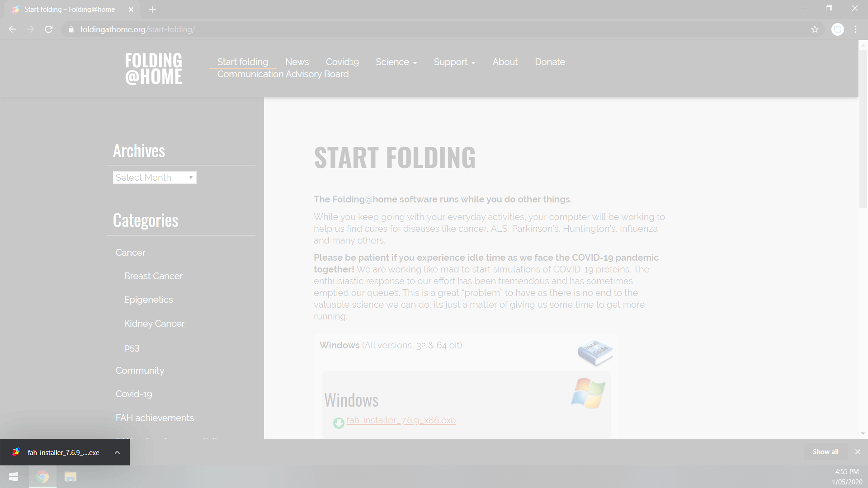Image resolution: width=868 pixels, height=488 pixels.
Task: Click the star bookmark icon in address bar
Action: pos(815,29)
